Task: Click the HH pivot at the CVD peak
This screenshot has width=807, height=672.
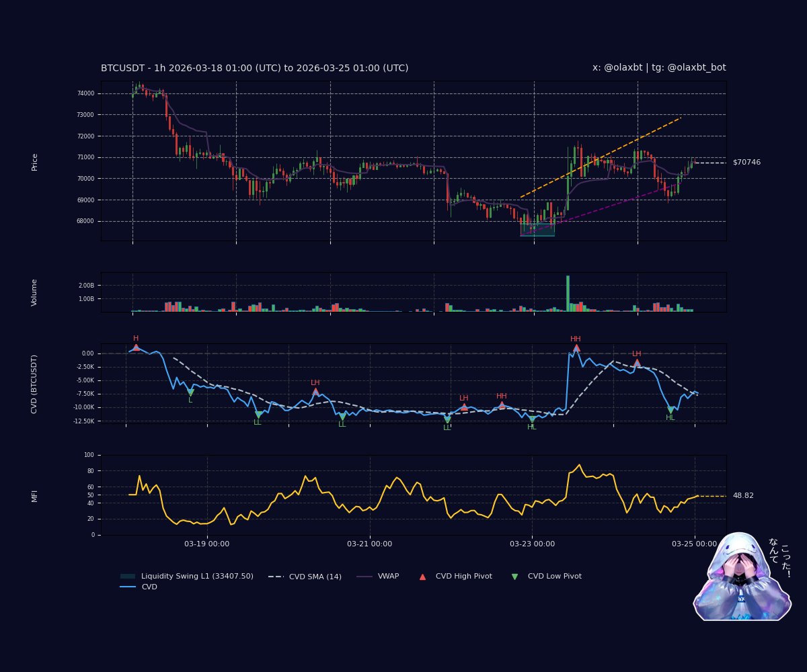Action: tap(576, 348)
